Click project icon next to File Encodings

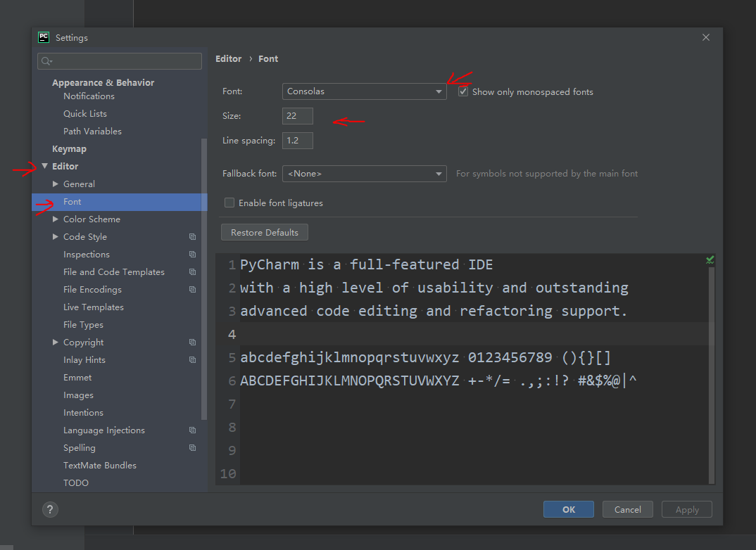click(x=192, y=290)
